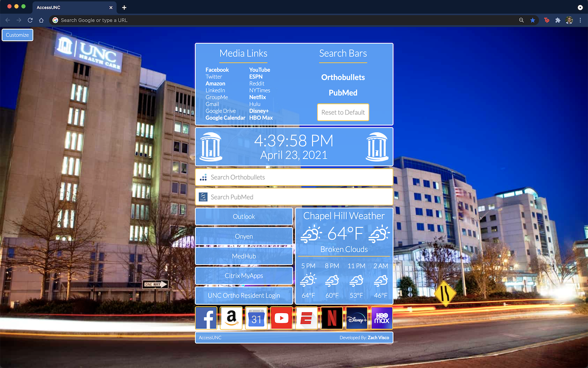
Task: Click the Chapel Hill Weather heading
Action: tap(344, 216)
